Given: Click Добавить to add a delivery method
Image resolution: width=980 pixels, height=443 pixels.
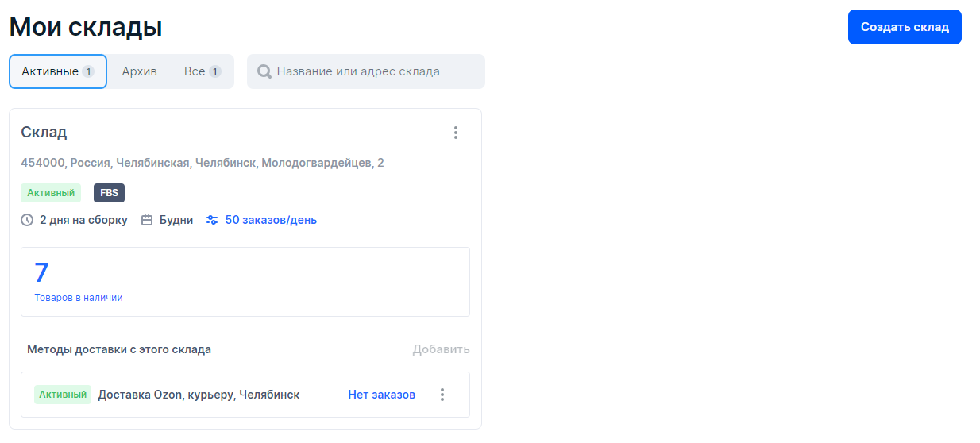Looking at the screenshot, I should click(x=441, y=349).
